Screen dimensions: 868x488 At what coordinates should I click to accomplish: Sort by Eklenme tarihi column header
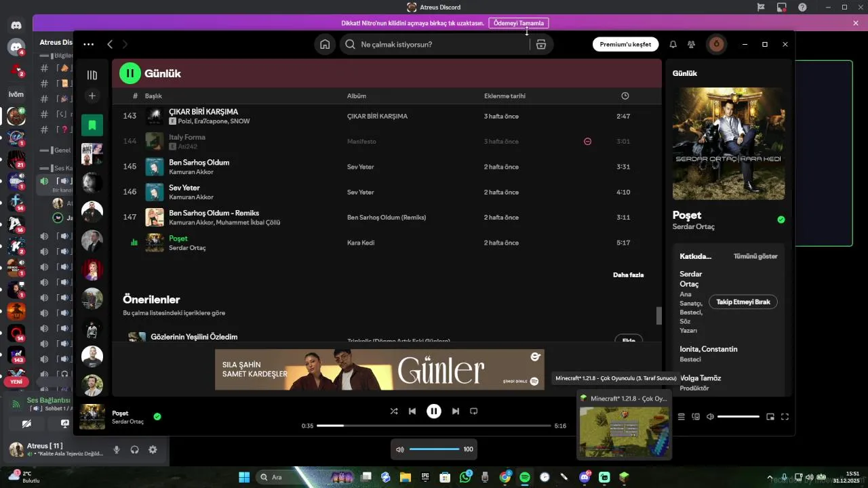(x=505, y=96)
